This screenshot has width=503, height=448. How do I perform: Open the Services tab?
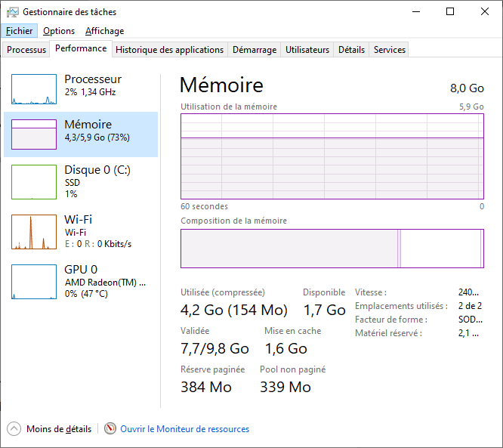tap(390, 50)
